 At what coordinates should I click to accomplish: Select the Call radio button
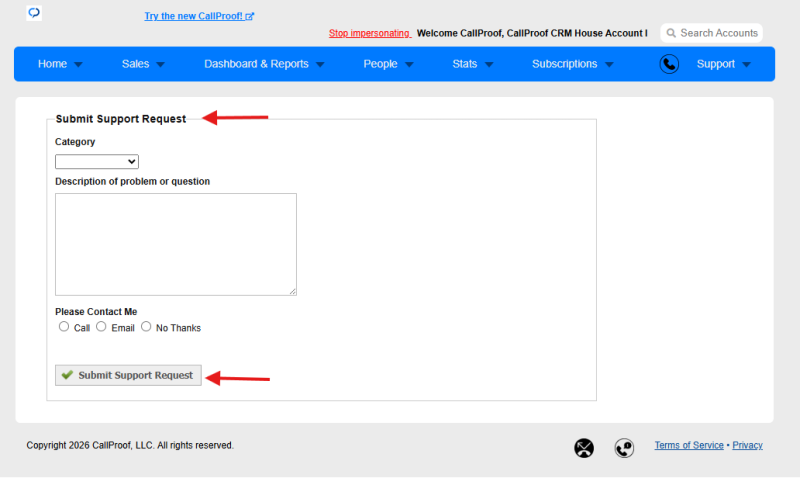tap(64, 326)
